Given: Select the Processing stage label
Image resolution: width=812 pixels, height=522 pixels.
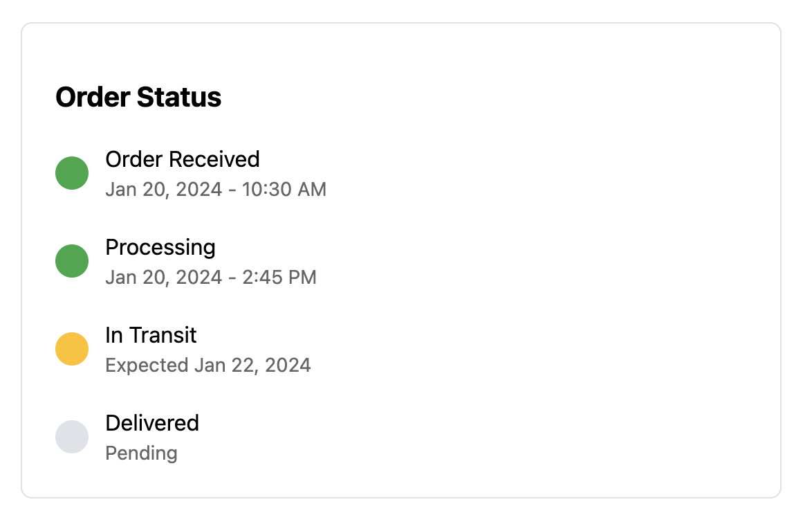Looking at the screenshot, I should pos(160,247).
